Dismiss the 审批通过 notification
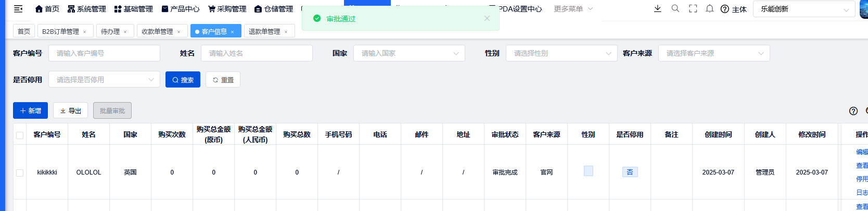This screenshot has height=211, width=868. (487, 18)
